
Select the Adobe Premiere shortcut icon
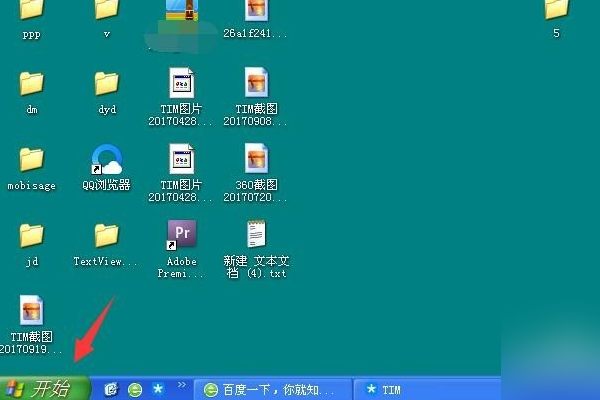coord(182,235)
